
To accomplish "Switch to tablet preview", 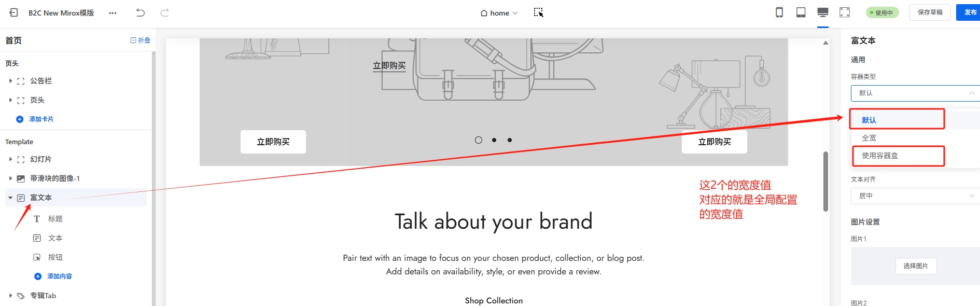I will (x=801, y=12).
